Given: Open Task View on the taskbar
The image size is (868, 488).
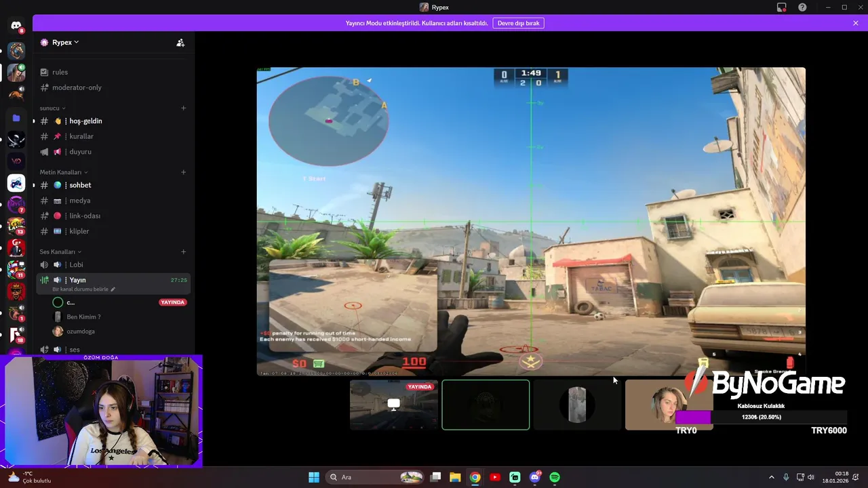Looking at the screenshot, I should point(436,477).
